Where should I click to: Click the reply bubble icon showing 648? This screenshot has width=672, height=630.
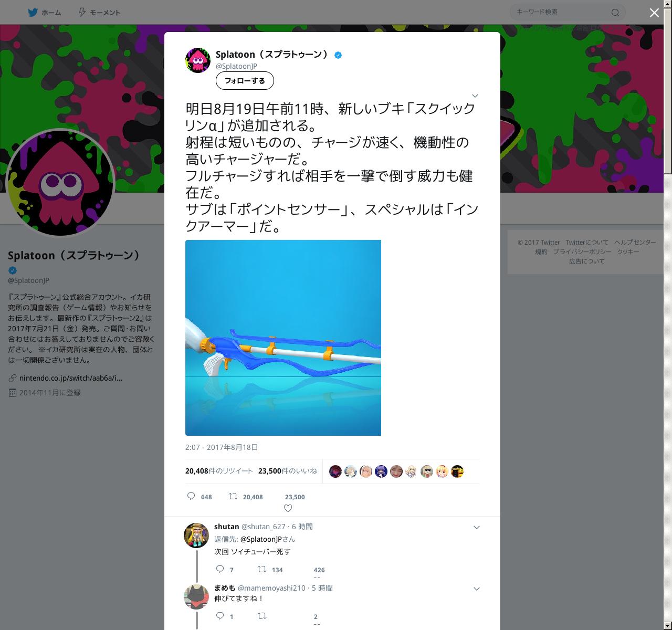pyautogui.click(x=191, y=496)
